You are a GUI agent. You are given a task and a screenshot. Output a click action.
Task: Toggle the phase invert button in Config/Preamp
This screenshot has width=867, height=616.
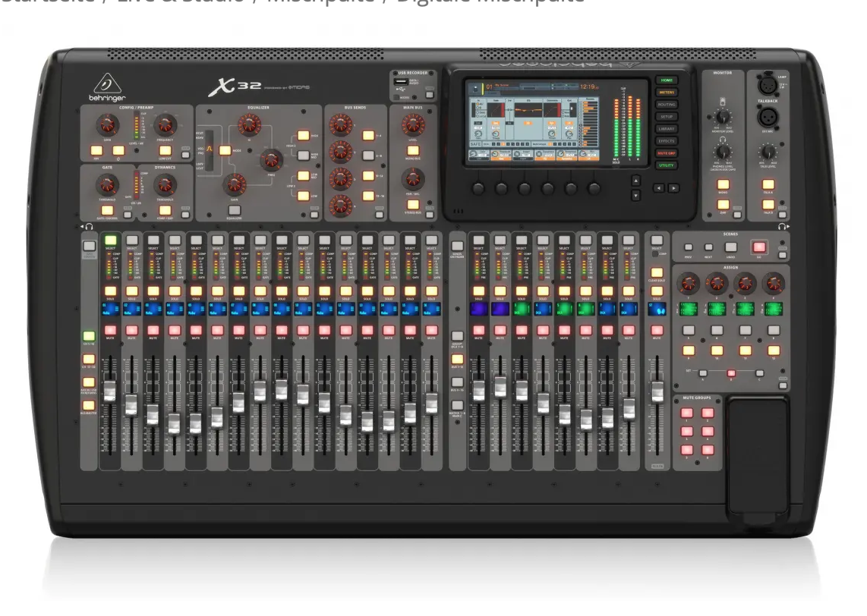(x=119, y=150)
